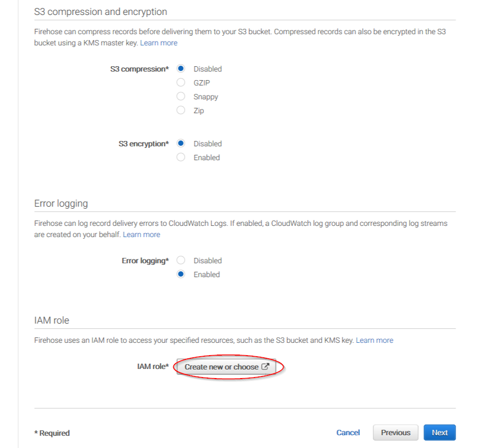Follow Learn more link for IAM role

coord(374,340)
